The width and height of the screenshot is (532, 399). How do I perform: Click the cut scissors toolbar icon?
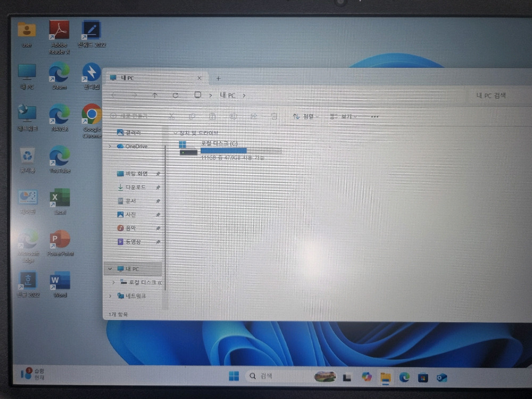pyautogui.click(x=172, y=117)
